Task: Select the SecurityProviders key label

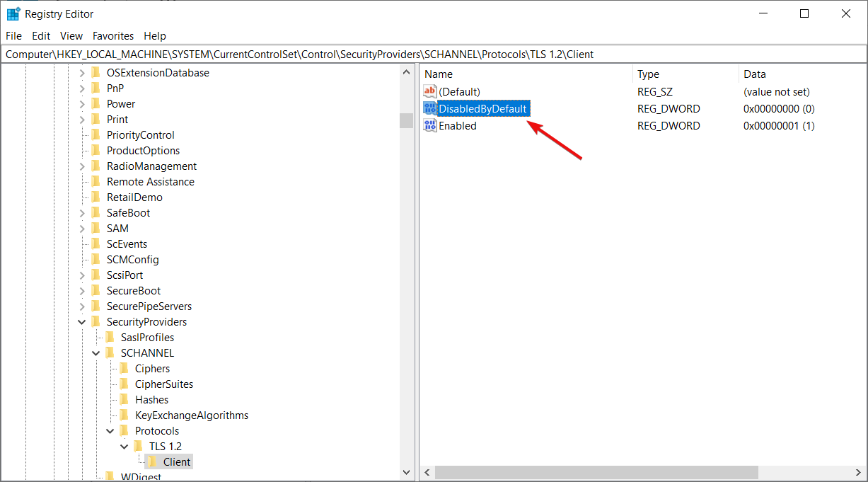Action: pos(146,321)
